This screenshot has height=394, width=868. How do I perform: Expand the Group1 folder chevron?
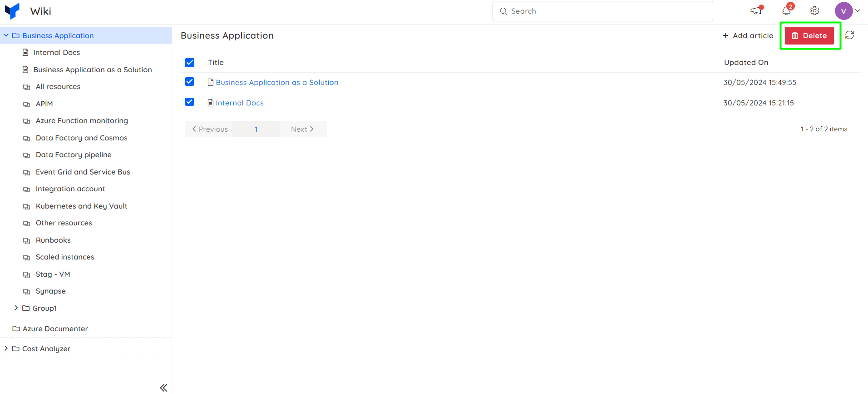[x=16, y=308]
